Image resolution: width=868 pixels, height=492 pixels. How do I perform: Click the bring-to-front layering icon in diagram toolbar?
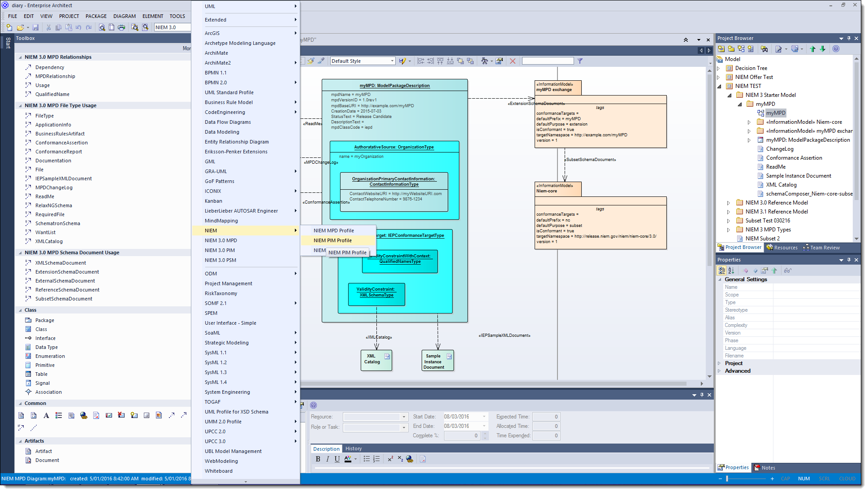tap(460, 61)
